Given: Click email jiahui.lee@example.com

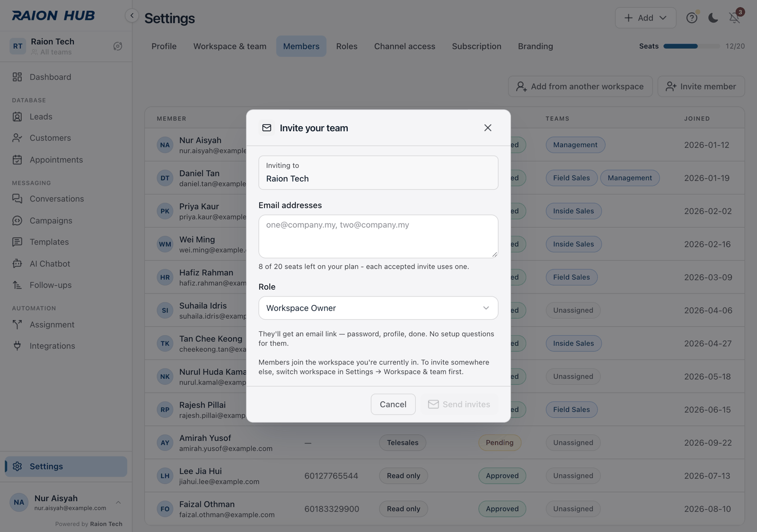Looking at the screenshot, I should click(x=219, y=482).
